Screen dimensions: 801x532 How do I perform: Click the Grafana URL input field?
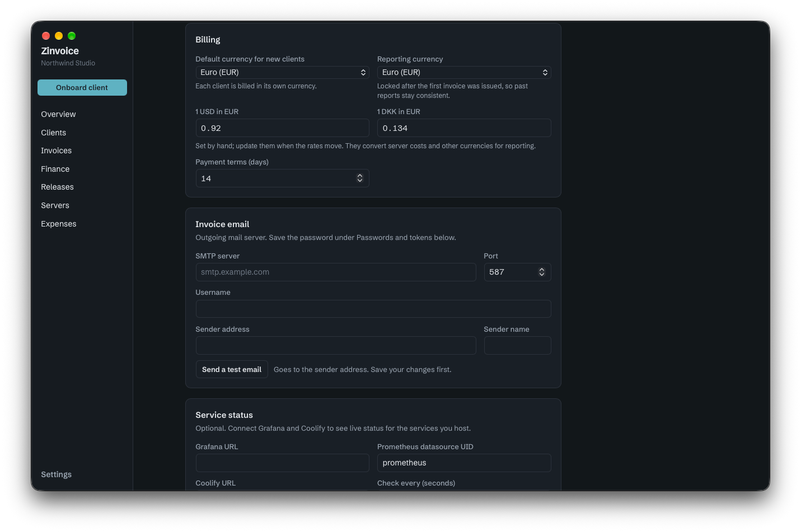282,463
